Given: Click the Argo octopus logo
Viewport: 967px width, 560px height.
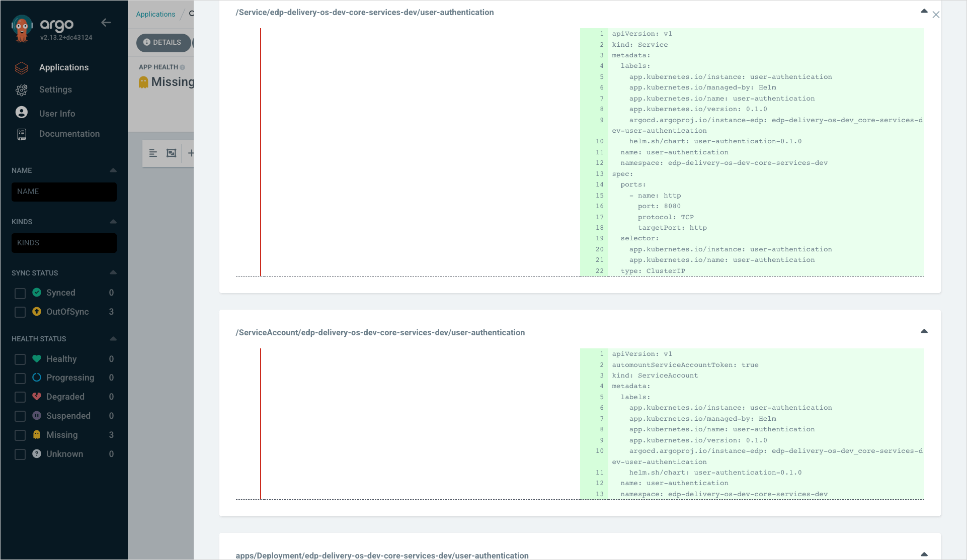Looking at the screenshot, I should pyautogui.click(x=22, y=28).
